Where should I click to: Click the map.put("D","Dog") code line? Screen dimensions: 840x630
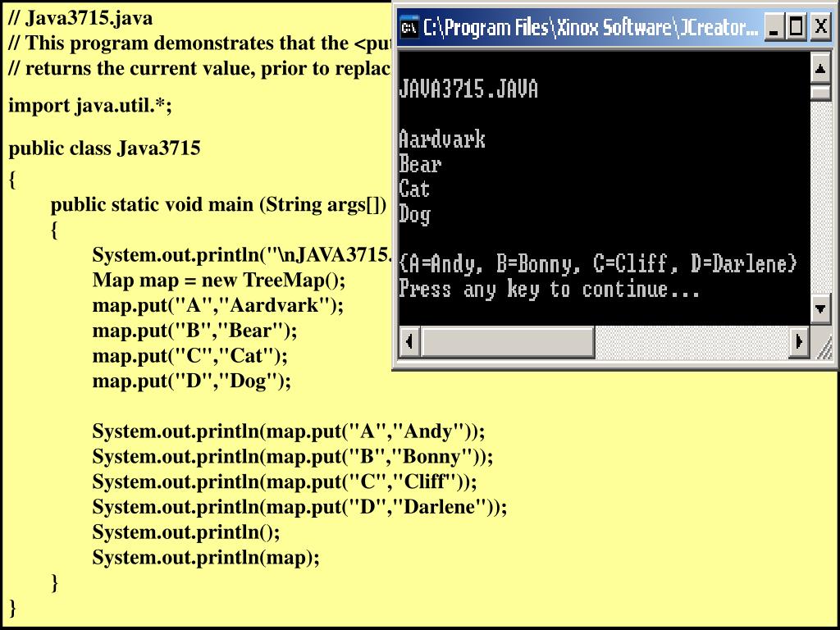[x=191, y=381]
